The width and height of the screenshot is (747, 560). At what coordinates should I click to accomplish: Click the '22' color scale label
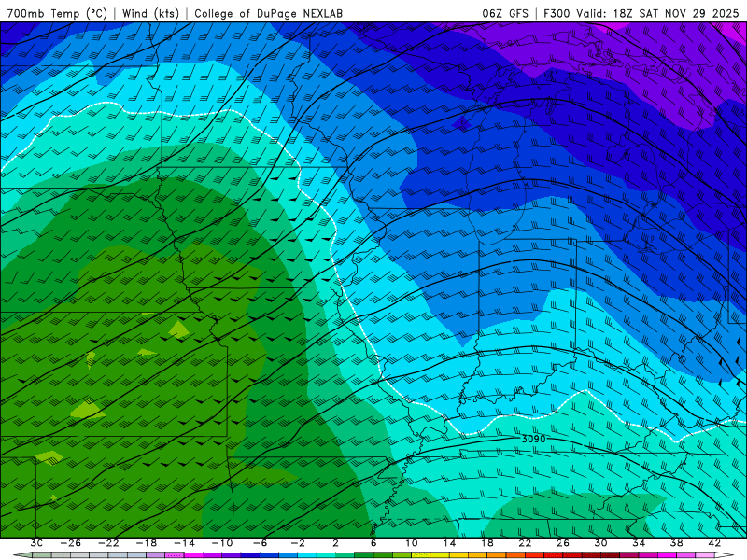(525, 543)
